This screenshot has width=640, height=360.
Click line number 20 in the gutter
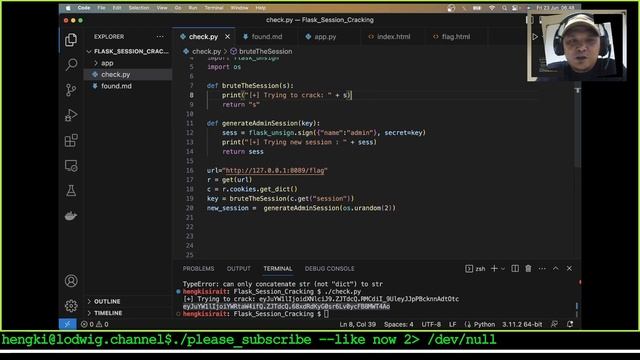point(189,208)
